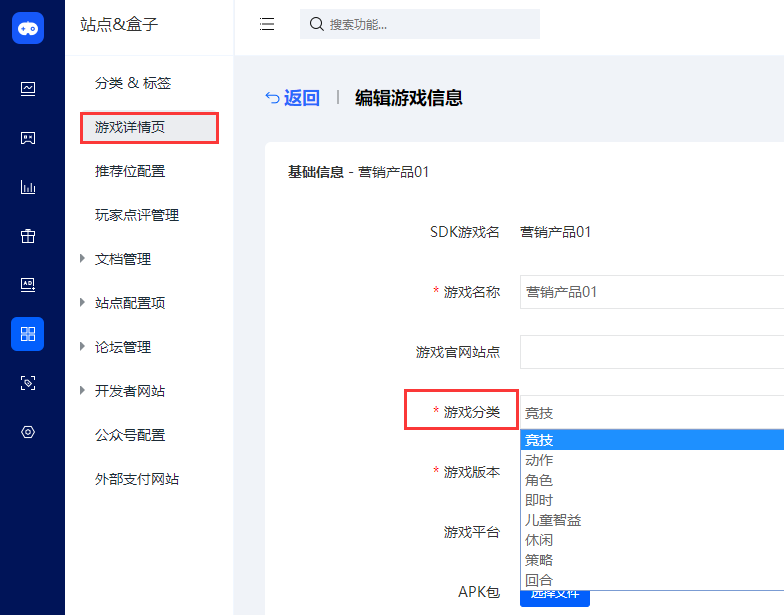Click the APK包 field label
The height and width of the screenshot is (615, 784).
tap(478, 592)
